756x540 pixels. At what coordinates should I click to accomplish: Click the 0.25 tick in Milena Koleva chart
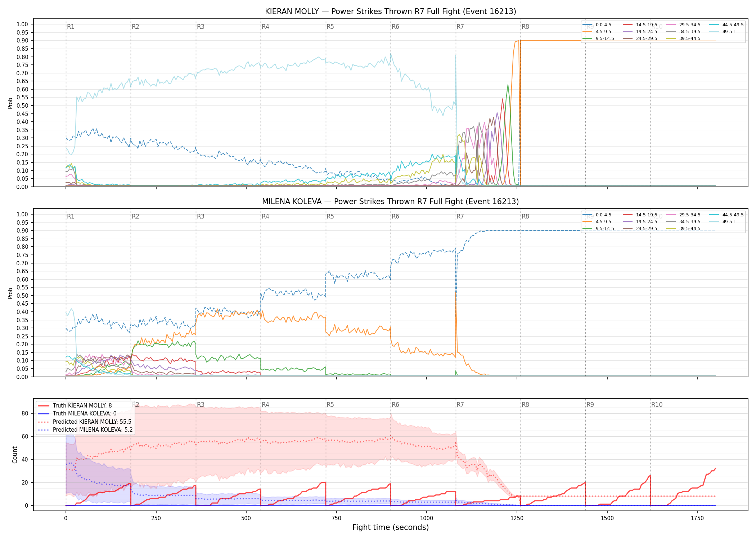tap(22, 336)
